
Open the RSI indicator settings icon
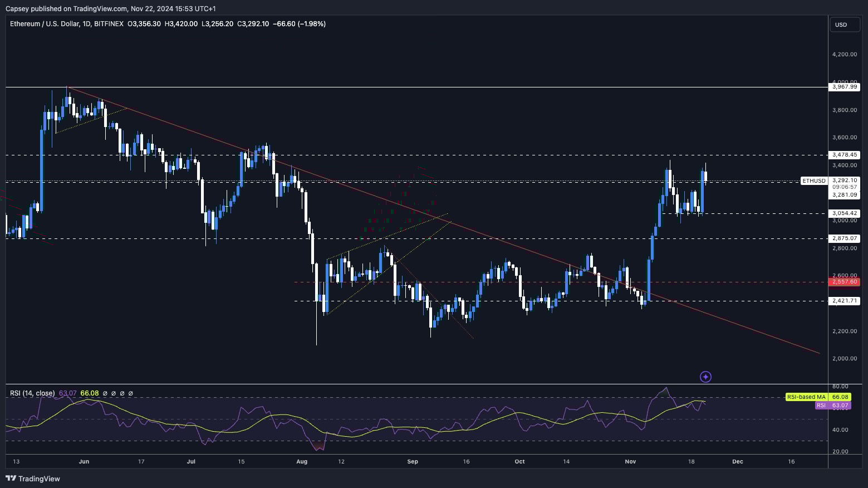(x=114, y=393)
